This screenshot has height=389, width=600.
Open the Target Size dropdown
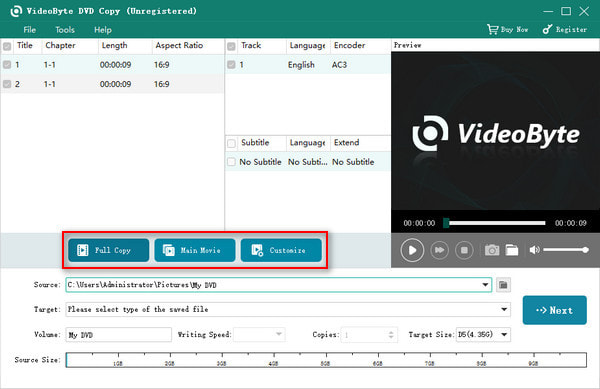(483, 335)
